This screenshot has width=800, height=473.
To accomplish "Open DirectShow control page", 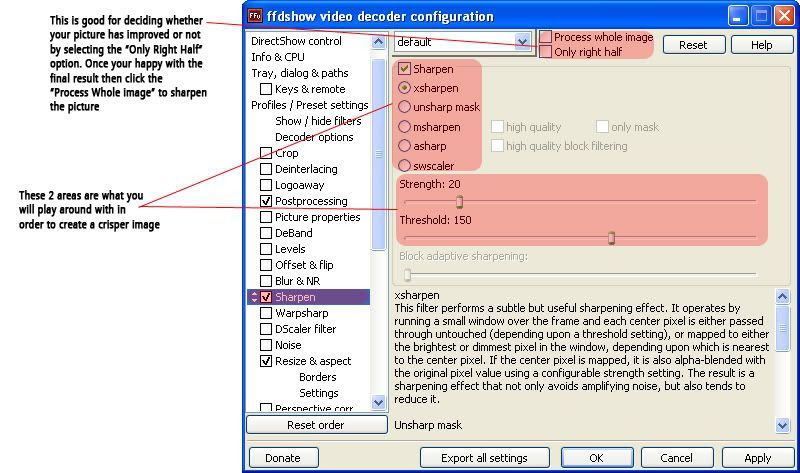I will pos(296,41).
